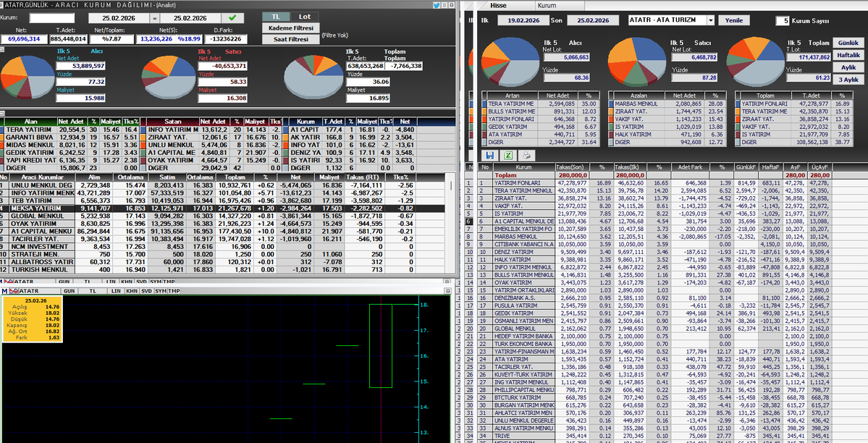Sort by Satan column header
The image size is (868, 443).
172,122
